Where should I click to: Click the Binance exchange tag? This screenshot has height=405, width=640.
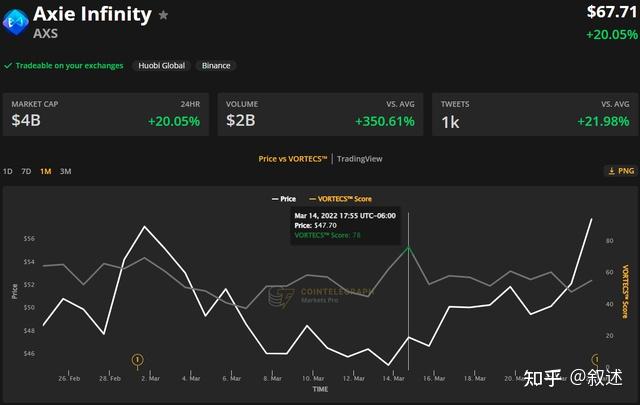[x=216, y=66]
